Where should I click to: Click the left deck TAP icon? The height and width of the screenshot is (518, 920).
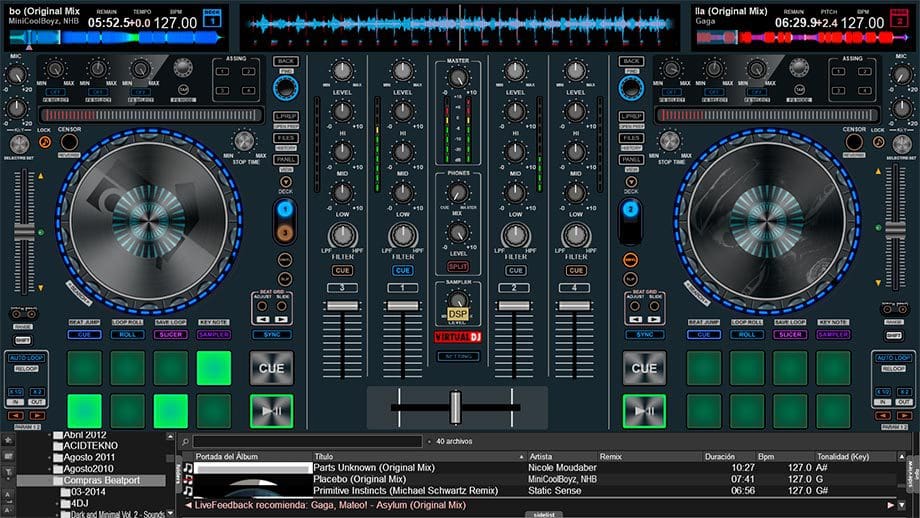pos(183,90)
